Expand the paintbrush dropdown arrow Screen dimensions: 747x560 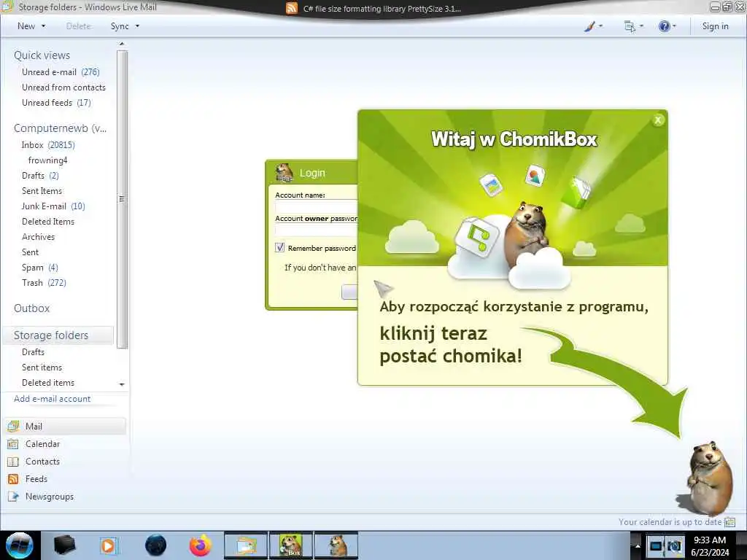[601, 26]
